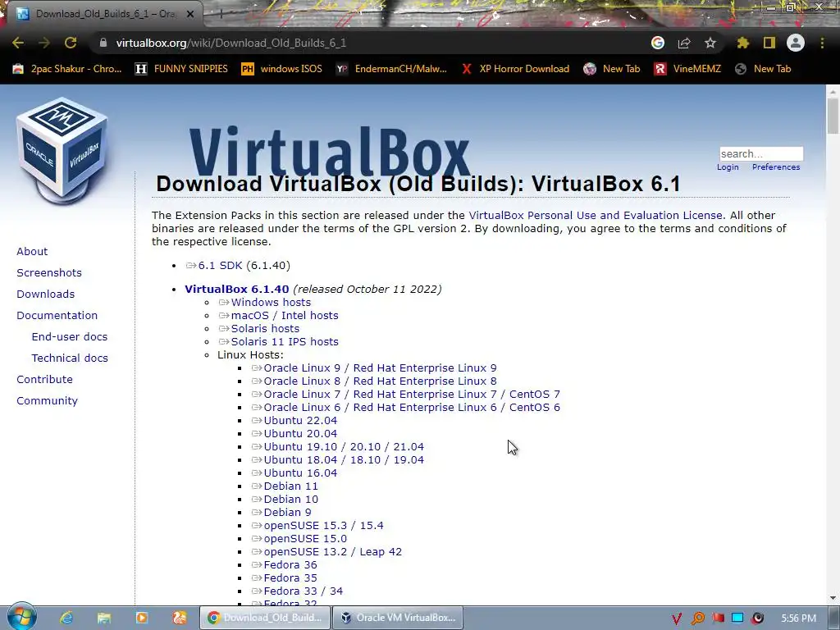Toggle the browser side panel icon
Screen dimensions: 840x630
pyautogui.click(x=769, y=43)
